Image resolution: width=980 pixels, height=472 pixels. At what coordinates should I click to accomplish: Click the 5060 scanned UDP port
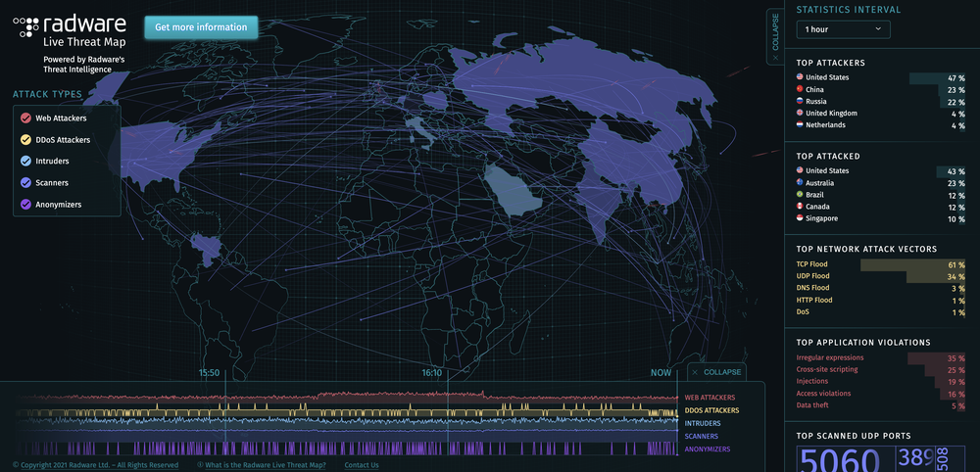pos(846,459)
